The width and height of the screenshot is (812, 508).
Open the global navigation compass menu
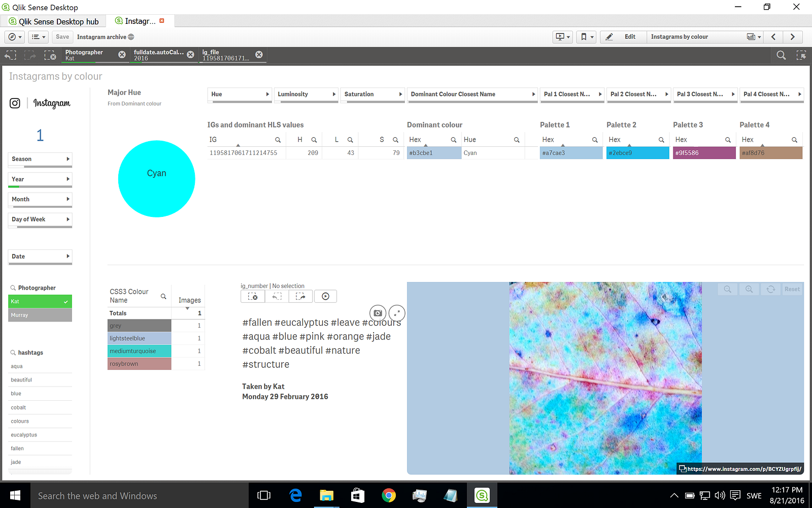pyautogui.click(x=14, y=37)
